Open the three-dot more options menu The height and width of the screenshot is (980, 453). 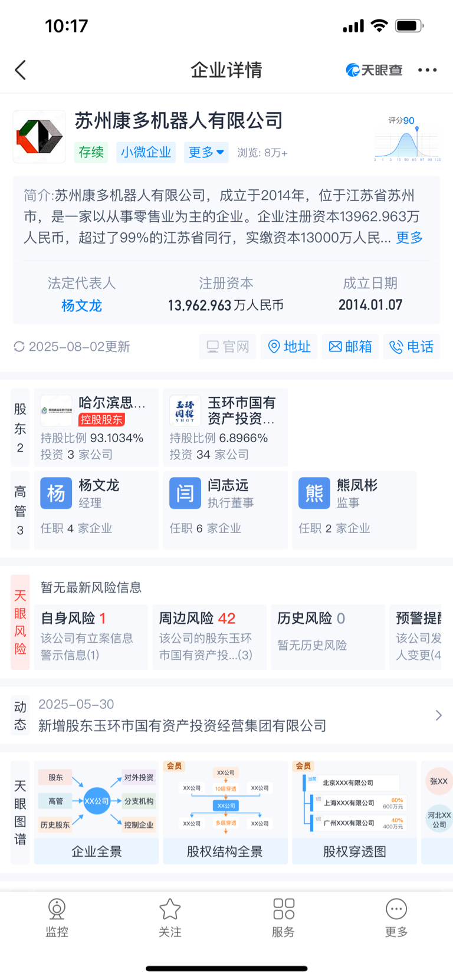click(x=427, y=70)
